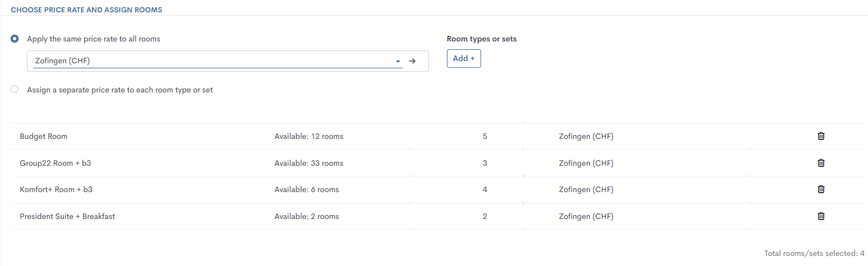Click the Budget Room name
The width and height of the screenshot is (868, 266).
(43, 136)
